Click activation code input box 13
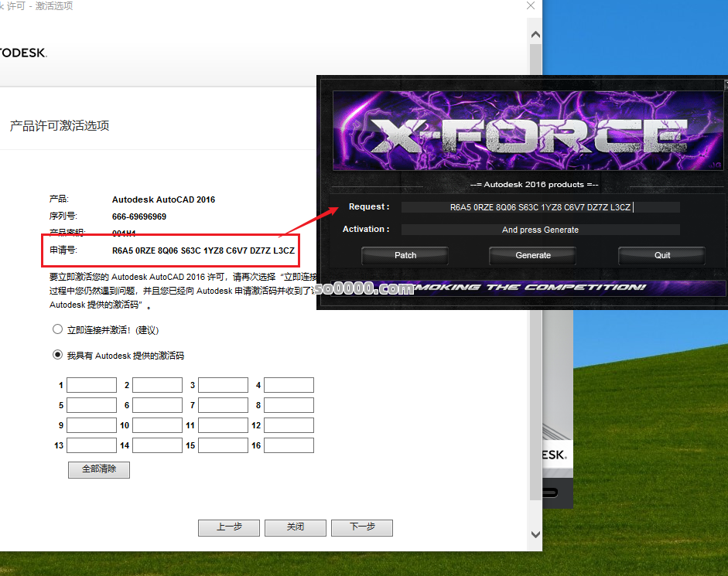 tap(91, 445)
